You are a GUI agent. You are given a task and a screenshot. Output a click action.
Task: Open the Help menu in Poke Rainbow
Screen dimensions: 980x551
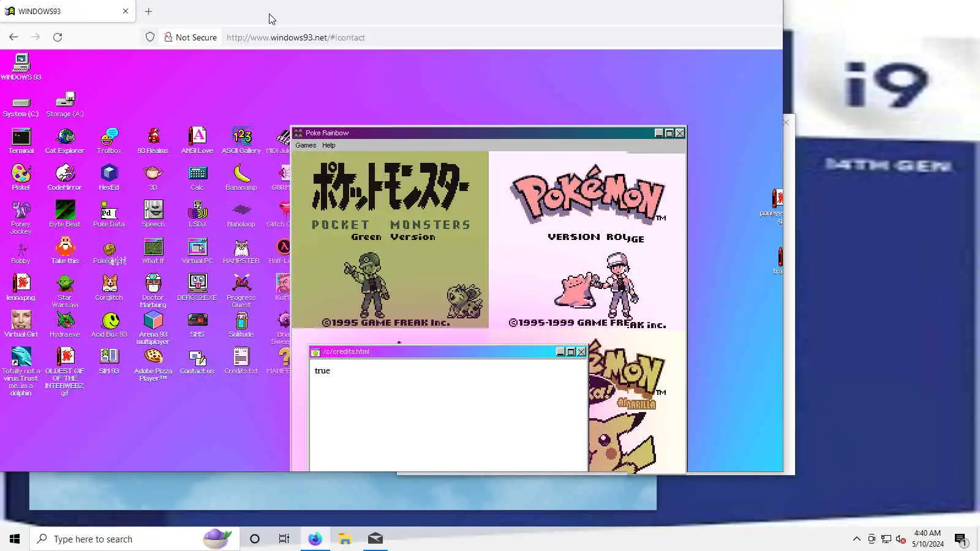point(329,146)
